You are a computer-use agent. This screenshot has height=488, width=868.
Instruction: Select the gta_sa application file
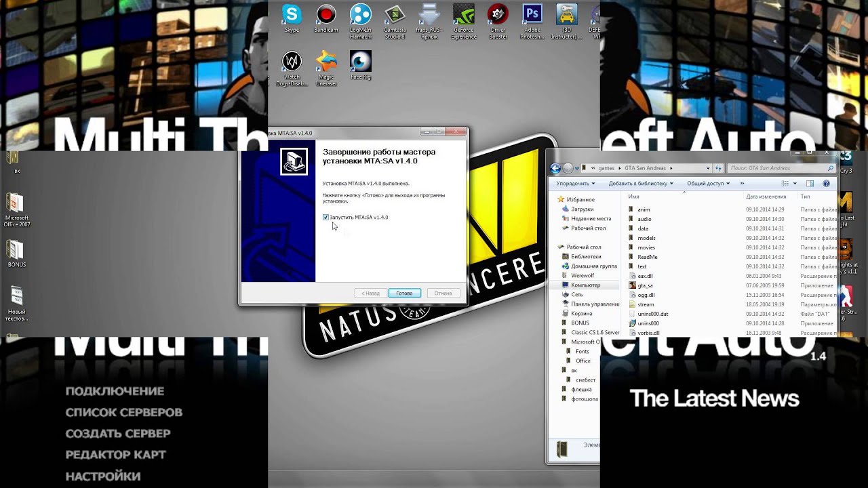coord(645,285)
